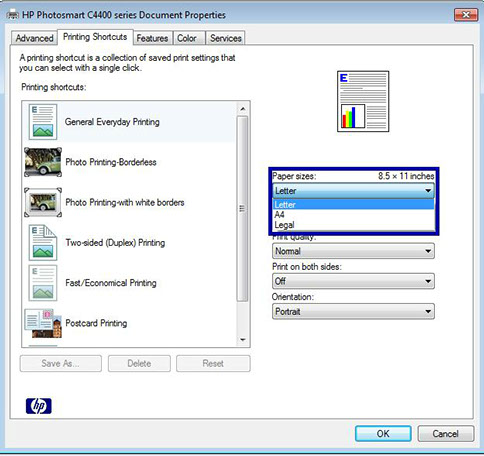Open the Print quality Normal dropdown
The width and height of the screenshot is (484, 456).
point(353,251)
